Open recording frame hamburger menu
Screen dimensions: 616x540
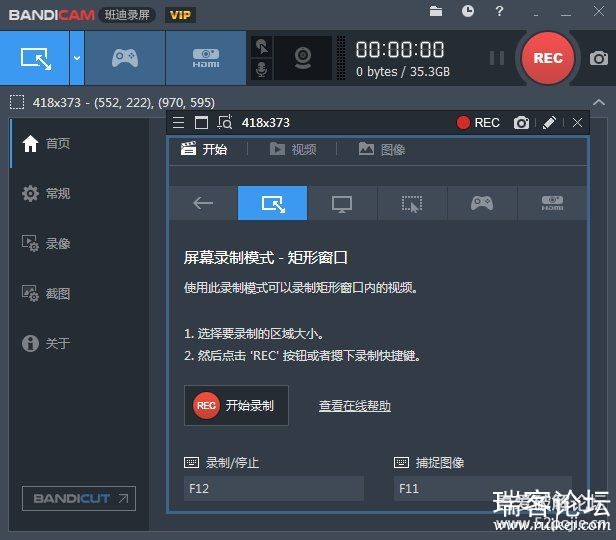tap(178, 123)
